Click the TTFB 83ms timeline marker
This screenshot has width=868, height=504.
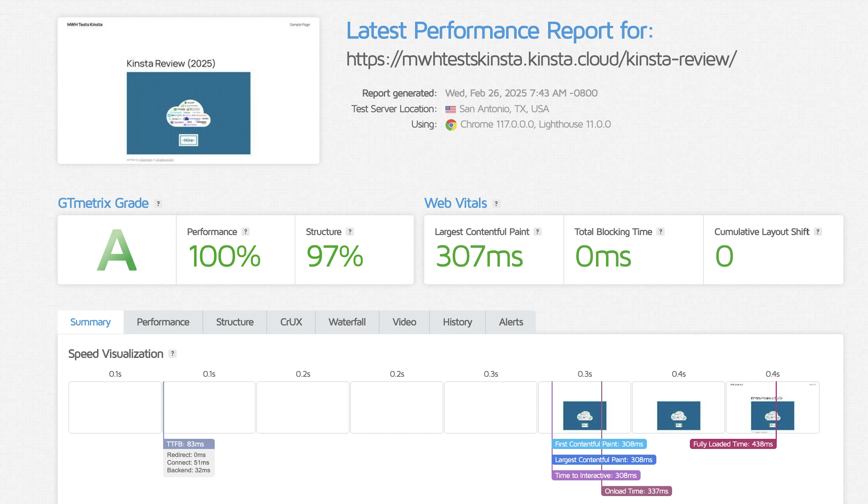(189, 444)
